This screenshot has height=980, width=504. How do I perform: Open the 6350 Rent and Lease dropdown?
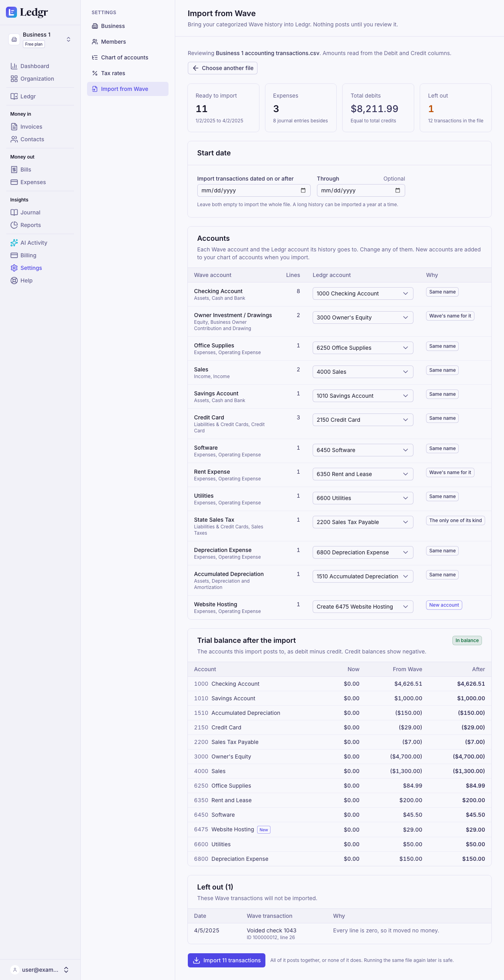point(363,474)
